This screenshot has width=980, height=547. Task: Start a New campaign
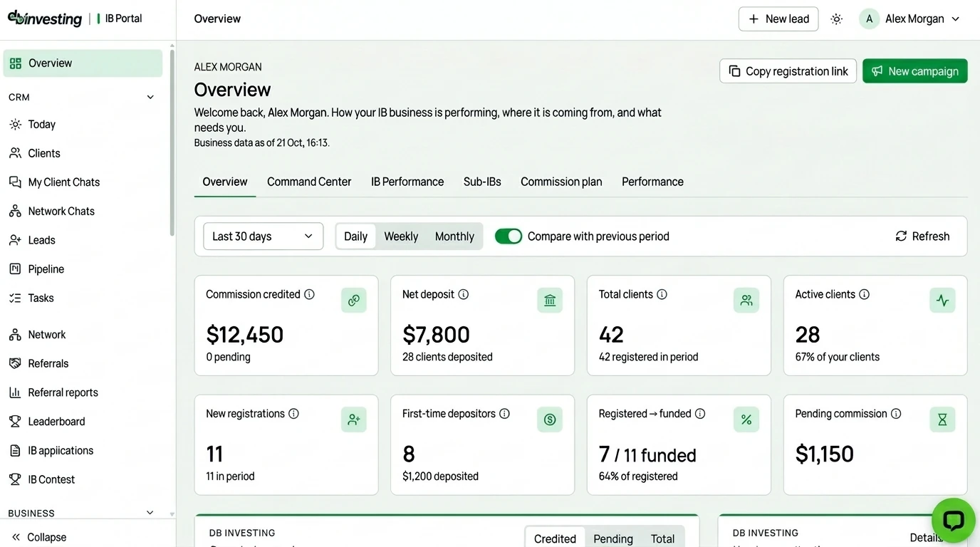click(x=915, y=71)
